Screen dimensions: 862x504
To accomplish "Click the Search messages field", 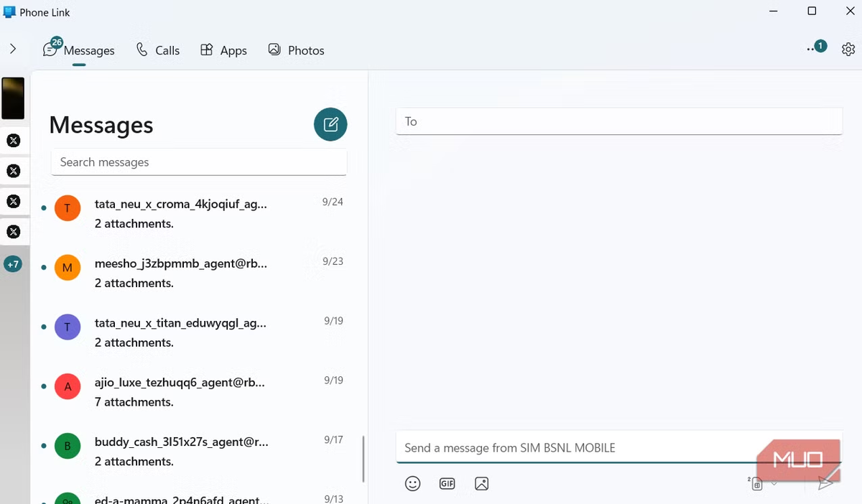I will 199,162.
